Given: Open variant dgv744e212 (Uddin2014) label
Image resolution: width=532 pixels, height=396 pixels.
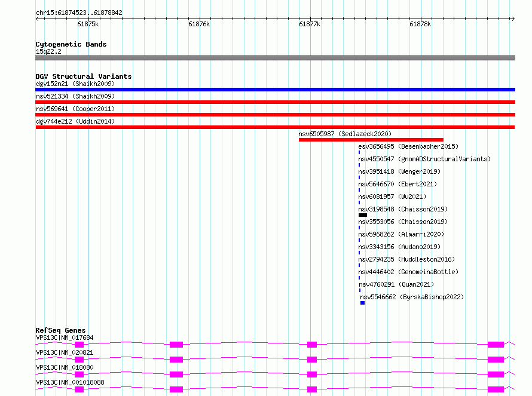Looking at the screenshot, I should (x=75, y=121).
